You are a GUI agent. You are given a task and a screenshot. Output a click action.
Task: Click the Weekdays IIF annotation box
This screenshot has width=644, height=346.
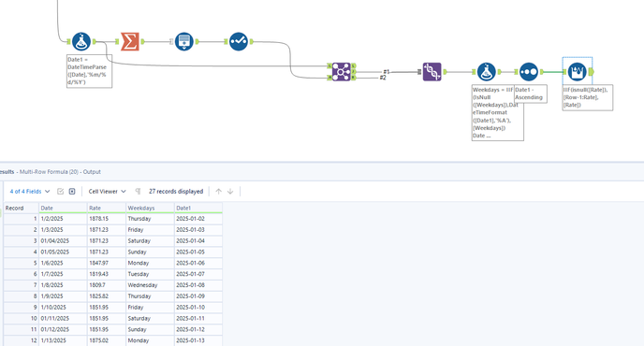[x=497, y=112]
